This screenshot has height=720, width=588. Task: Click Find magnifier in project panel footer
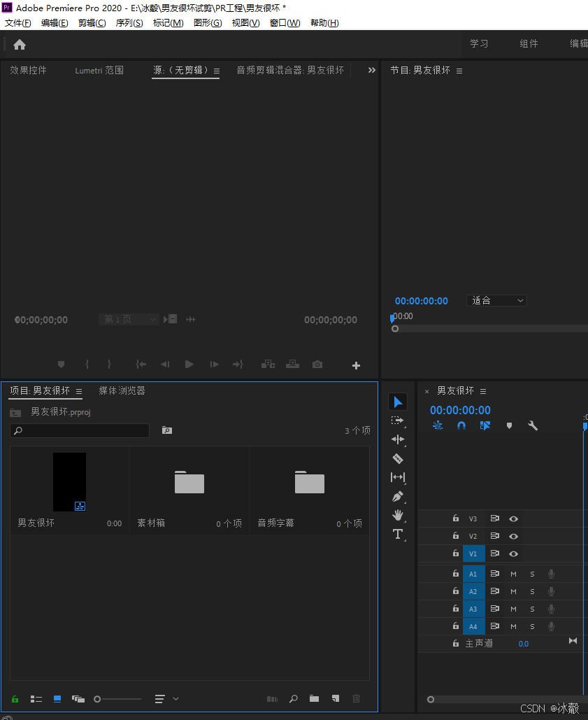[294, 698]
